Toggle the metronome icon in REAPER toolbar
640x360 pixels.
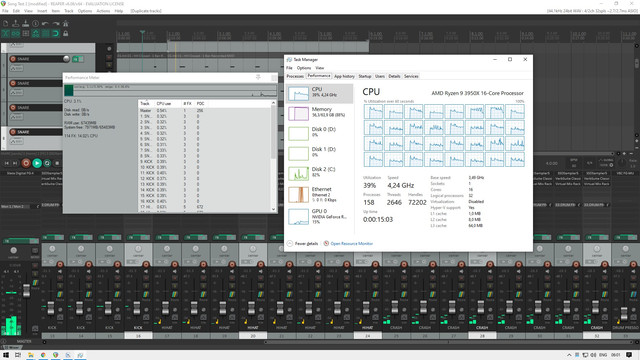tap(65, 24)
